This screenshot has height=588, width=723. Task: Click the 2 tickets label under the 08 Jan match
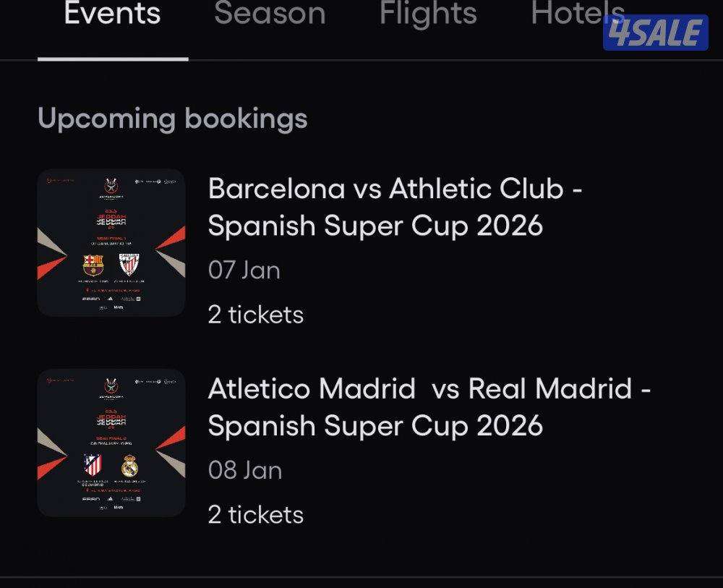point(254,514)
